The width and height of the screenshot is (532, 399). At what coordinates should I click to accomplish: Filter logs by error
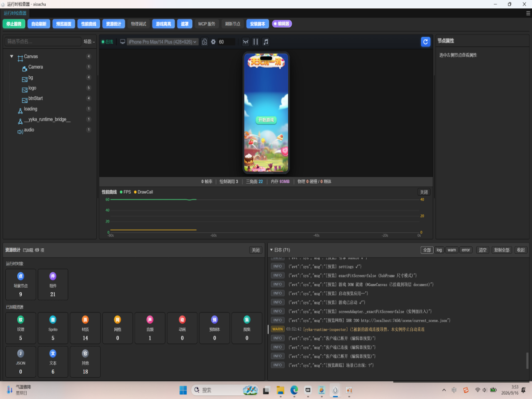pyautogui.click(x=466, y=250)
